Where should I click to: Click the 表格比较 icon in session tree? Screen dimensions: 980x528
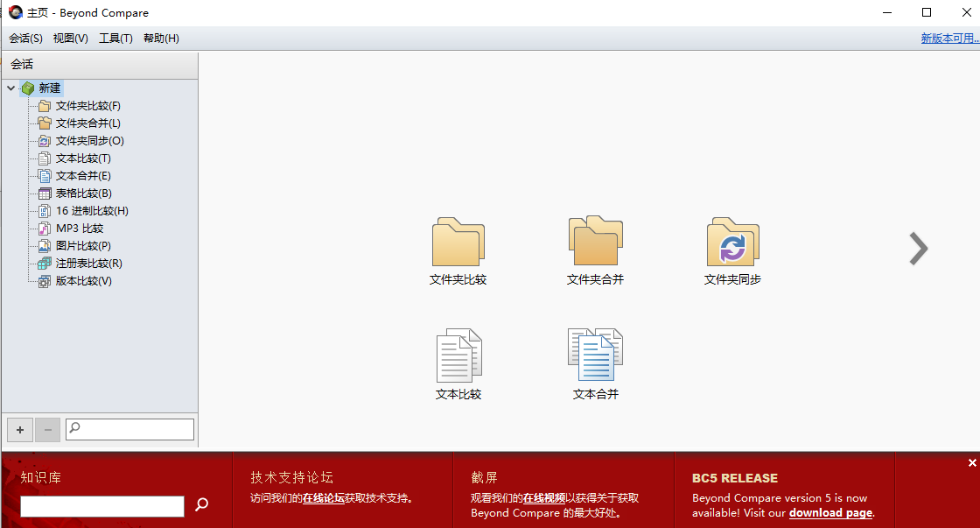[x=45, y=194]
